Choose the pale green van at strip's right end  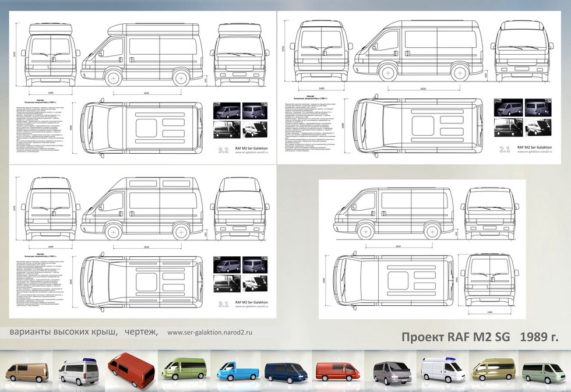tap(543, 371)
